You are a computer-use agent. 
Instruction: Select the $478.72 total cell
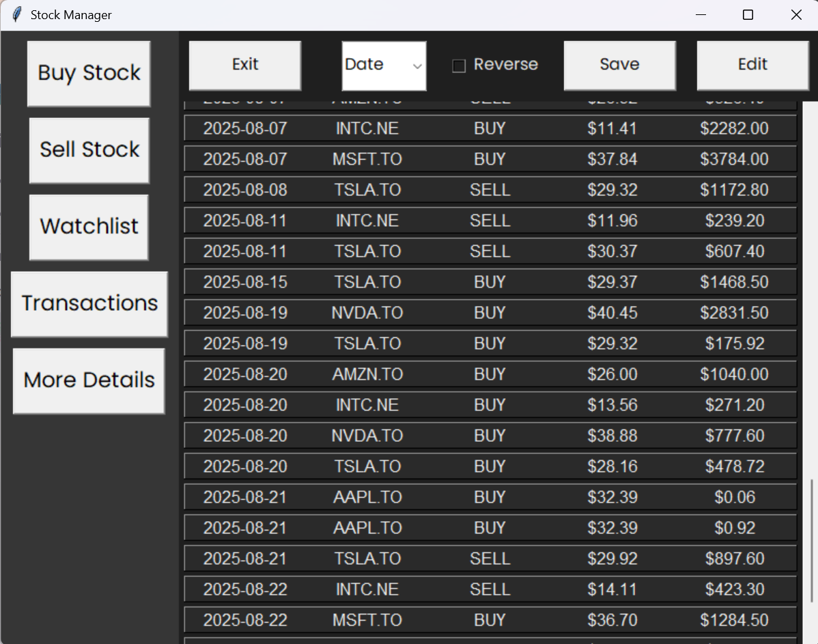coord(735,466)
